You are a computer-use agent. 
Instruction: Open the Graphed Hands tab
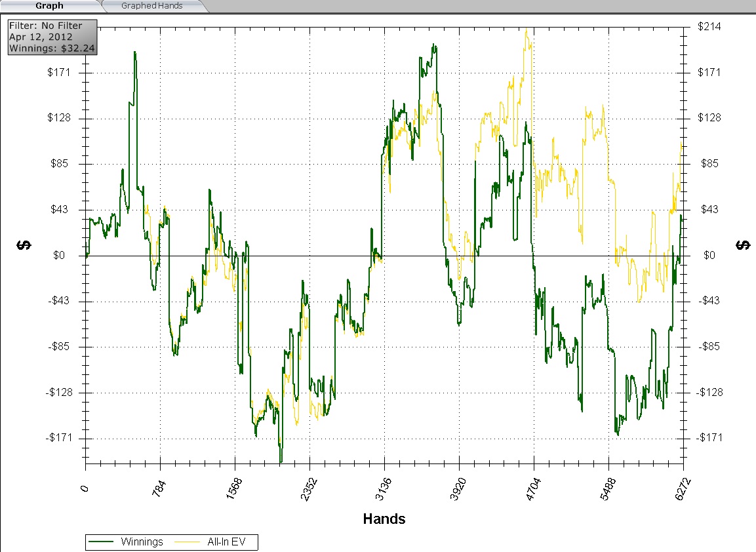[x=151, y=6]
